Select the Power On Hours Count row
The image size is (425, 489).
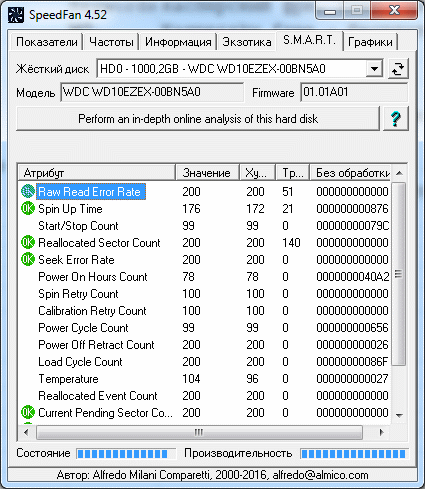pyautogui.click(x=205, y=277)
